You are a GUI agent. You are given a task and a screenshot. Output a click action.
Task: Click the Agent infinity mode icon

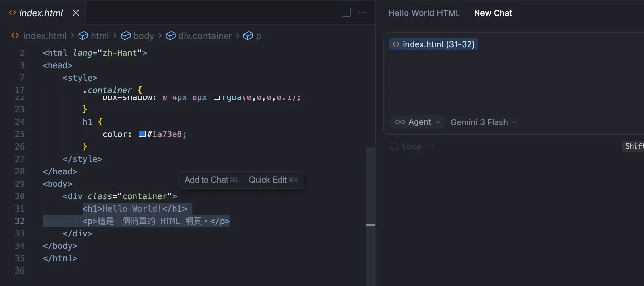pyautogui.click(x=400, y=122)
